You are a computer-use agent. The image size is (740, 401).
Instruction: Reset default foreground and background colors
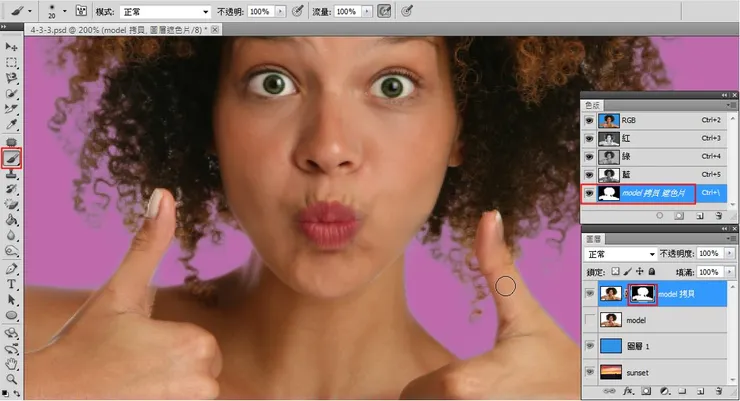pyautogui.click(x=5, y=393)
